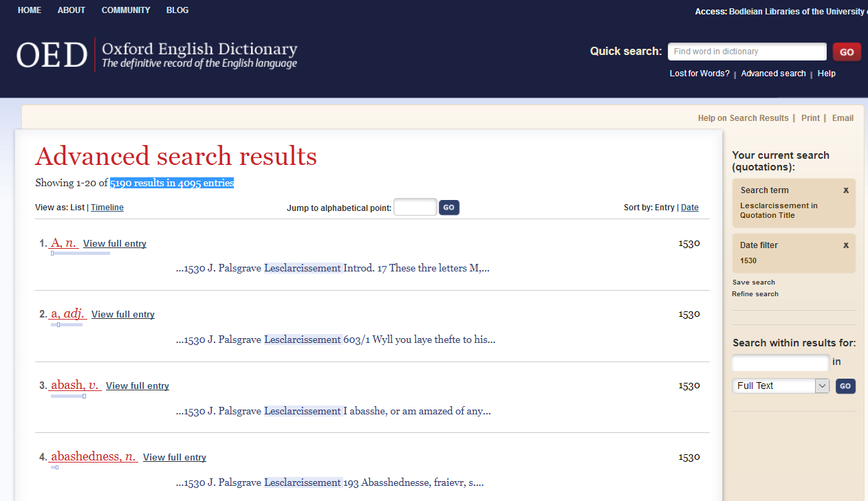Click the timeline bar under abash, v.
Screen dimensions: 868x501
(x=68, y=397)
